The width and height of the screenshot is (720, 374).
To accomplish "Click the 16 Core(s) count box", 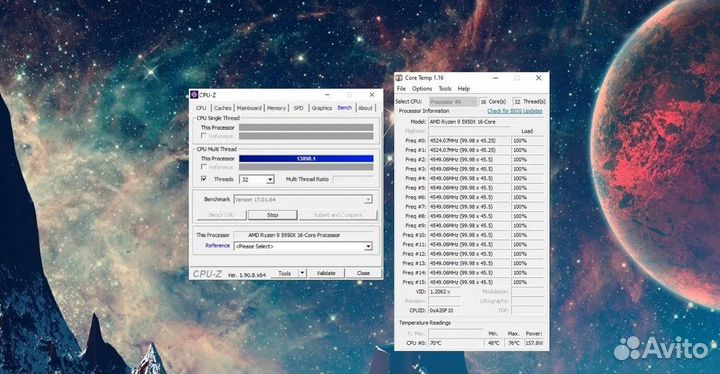I will [484, 102].
